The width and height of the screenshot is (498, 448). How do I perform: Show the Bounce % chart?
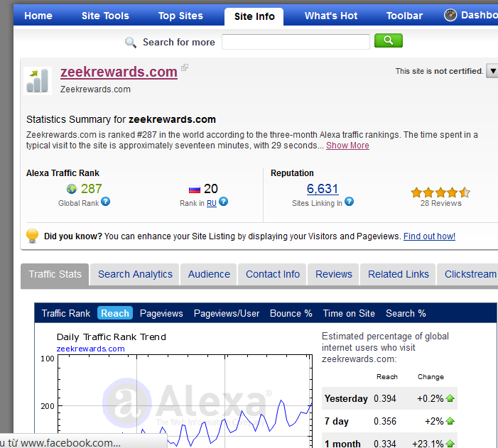coord(291,313)
